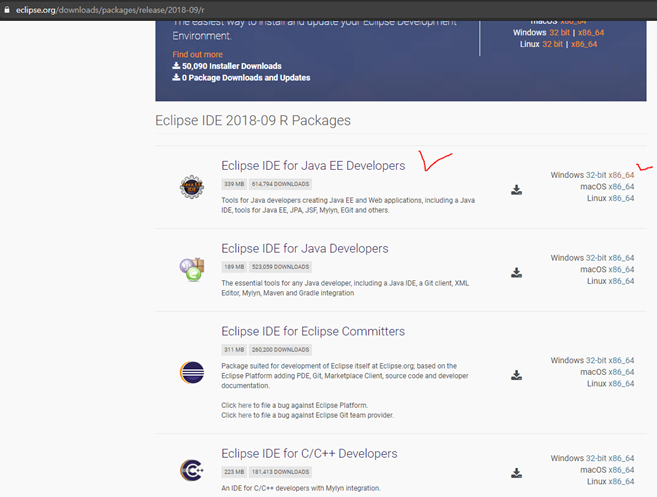
Task: Download Eclipse Committers Windows 32-bit package
Action: 596,360
